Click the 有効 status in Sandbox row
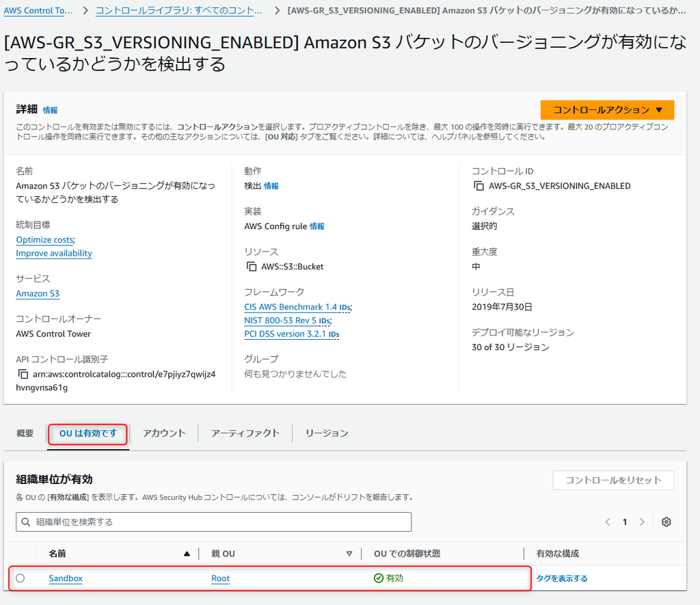Screen dimensions: 700x605 point(388,578)
